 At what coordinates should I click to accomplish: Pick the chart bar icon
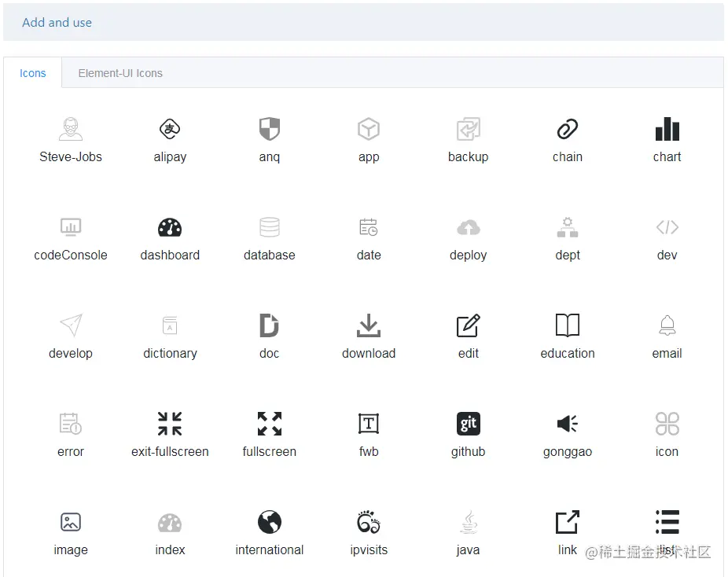pos(667,129)
